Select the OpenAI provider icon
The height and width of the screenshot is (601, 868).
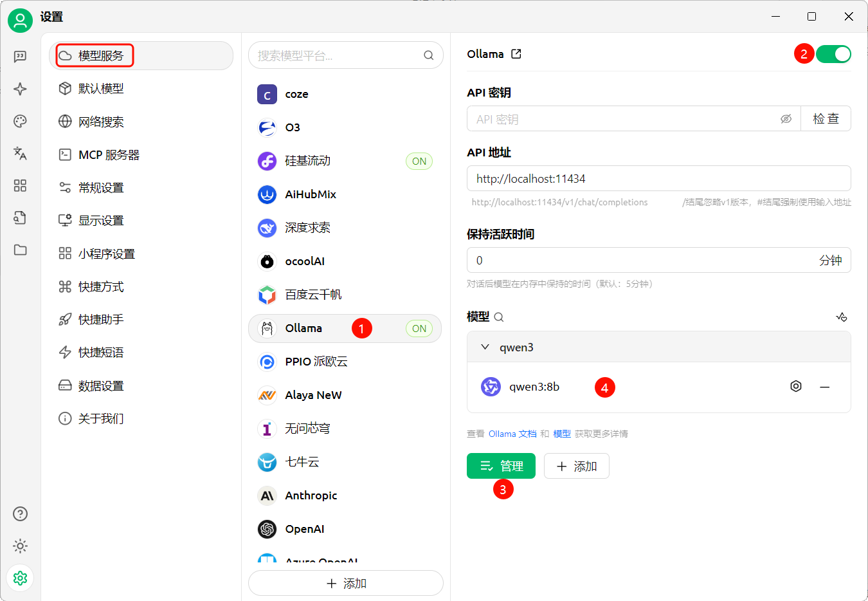coord(267,529)
